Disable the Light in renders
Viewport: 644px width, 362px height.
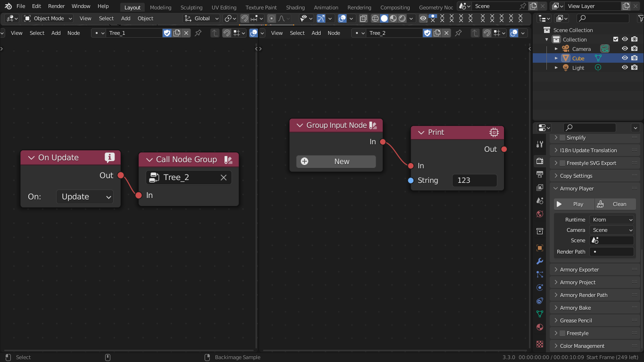635,67
